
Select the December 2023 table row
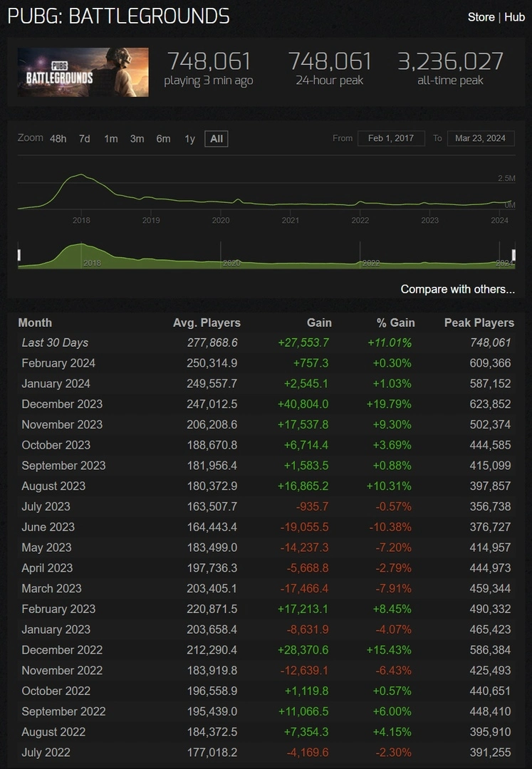(266, 404)
